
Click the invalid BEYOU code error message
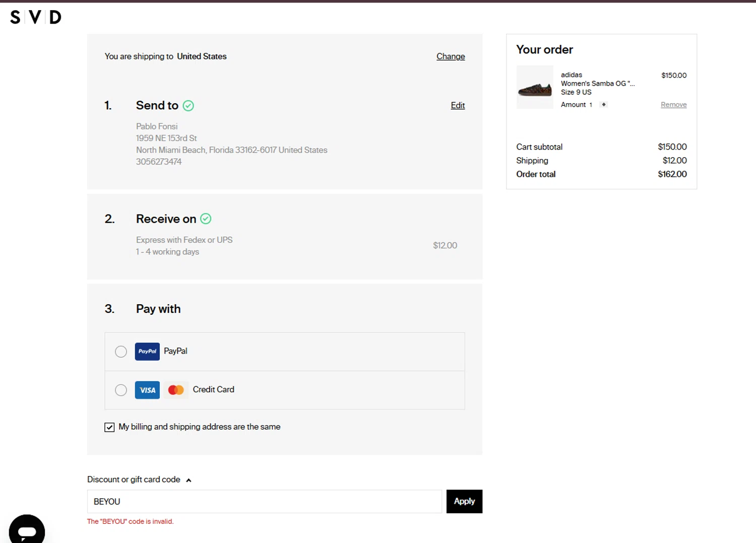[131, 521]
